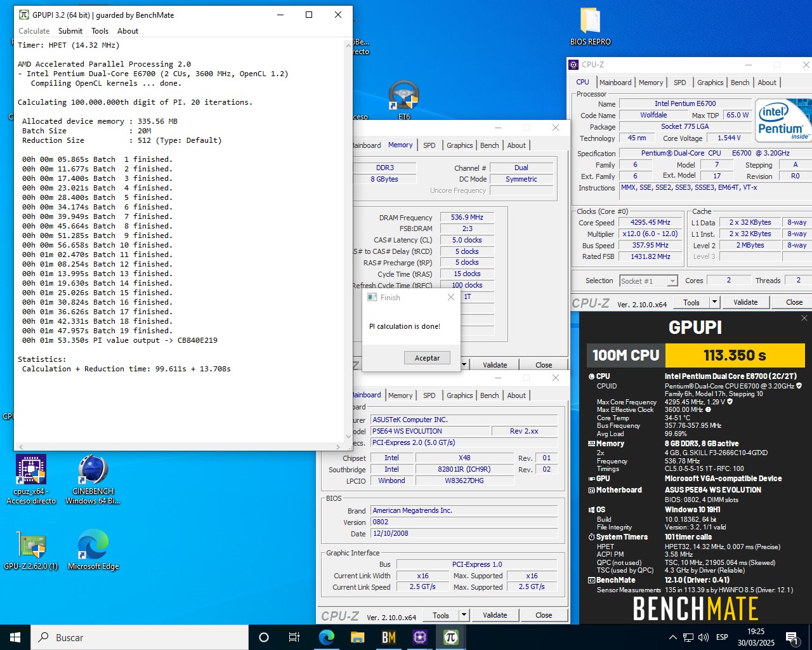Switch to CPU-Z taskbar icon
Screen dimensions: 812x650
[x=420, y=637]
